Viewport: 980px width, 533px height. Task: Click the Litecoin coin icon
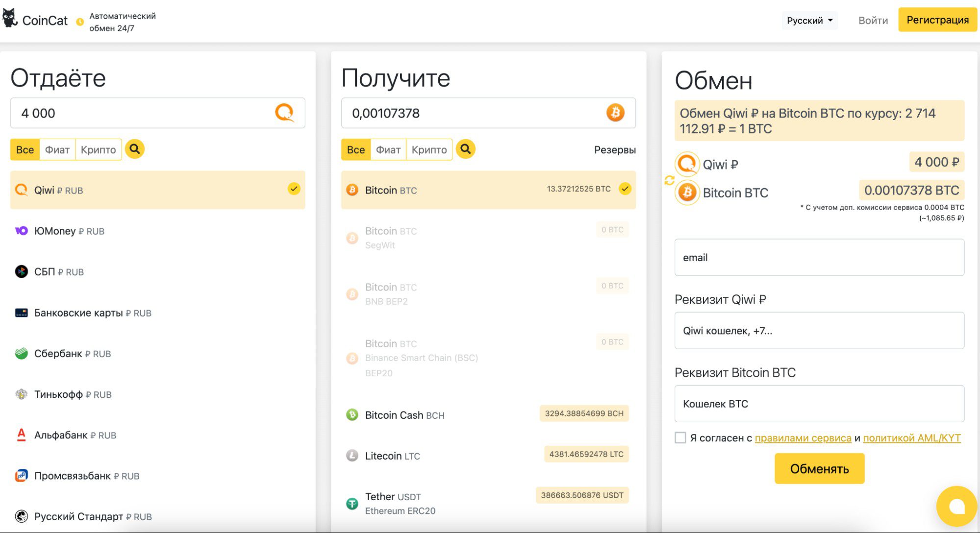pyautogui.click(x=352, y=455)
